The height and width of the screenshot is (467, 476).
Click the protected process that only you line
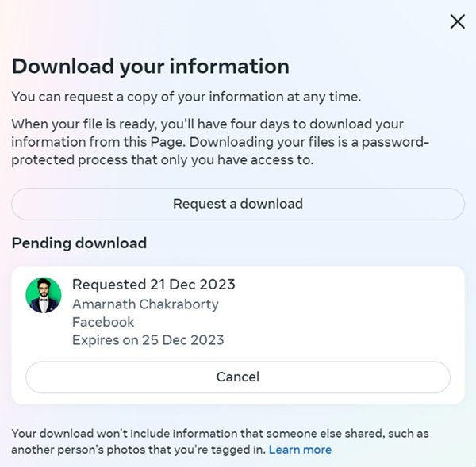pyautogui.click(x=163, y=160)
